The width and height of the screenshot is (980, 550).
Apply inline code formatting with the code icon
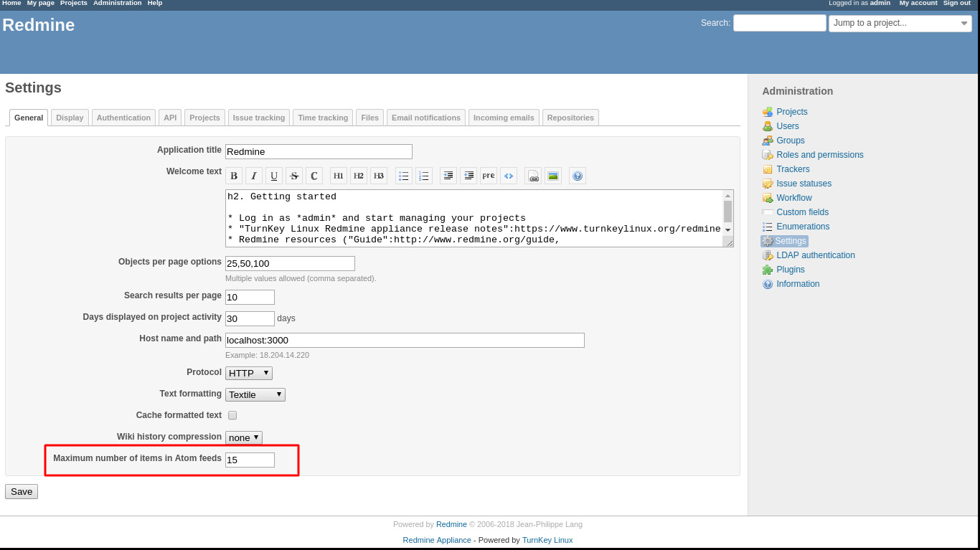[x=509, y=175]
